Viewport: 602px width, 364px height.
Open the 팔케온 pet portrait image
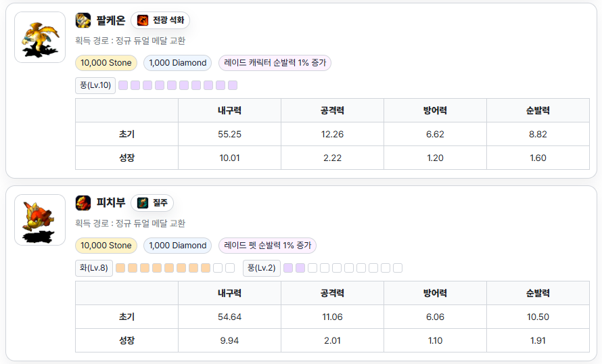(x=40, y=37)
